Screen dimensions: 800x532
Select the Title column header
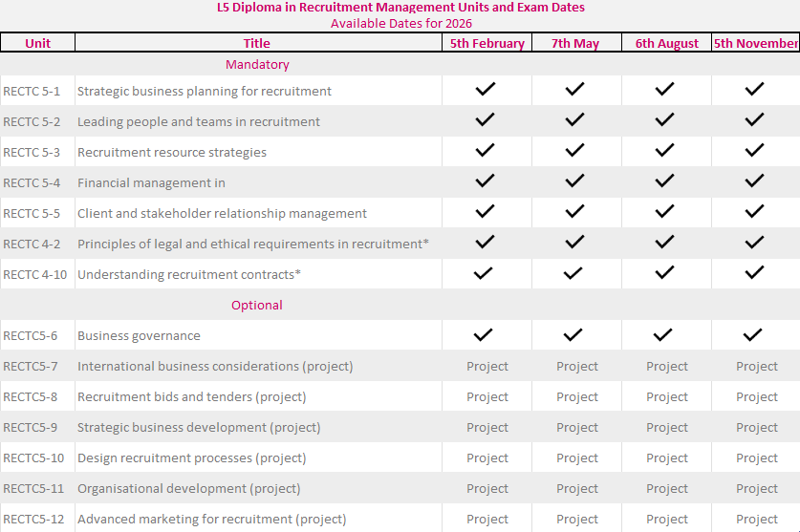tap(257, 43)
